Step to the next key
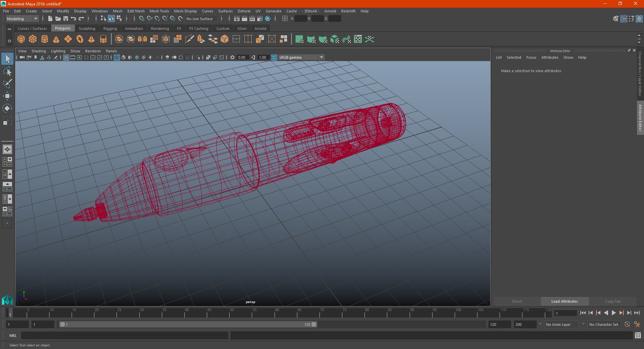Image resolution: width=644 pixels, height=349 pixels. [621, 313]
